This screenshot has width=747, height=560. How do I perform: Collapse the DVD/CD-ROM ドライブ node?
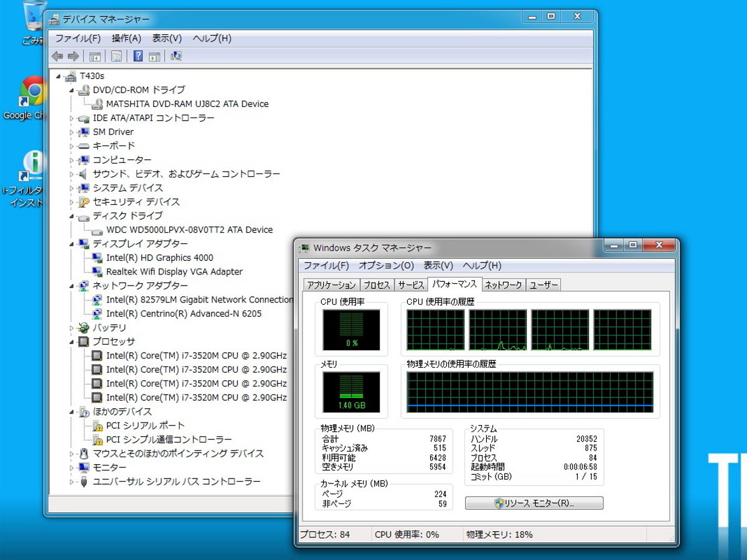pos(72,90)
